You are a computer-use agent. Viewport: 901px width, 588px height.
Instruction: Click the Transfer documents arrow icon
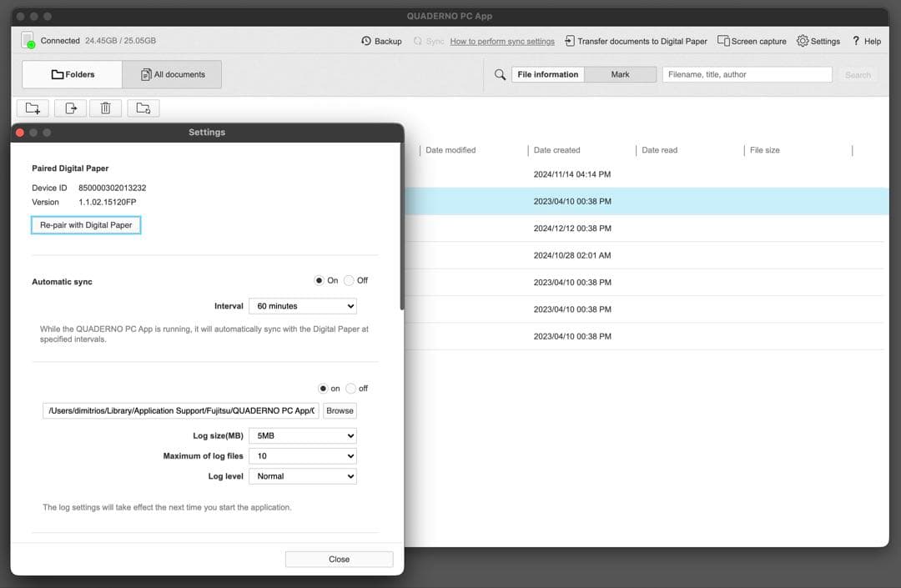570,41
